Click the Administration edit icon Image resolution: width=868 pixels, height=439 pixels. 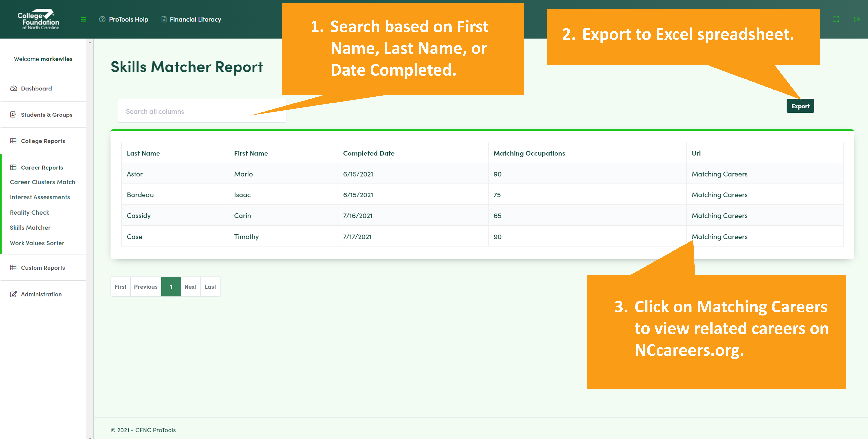point(13,294)
